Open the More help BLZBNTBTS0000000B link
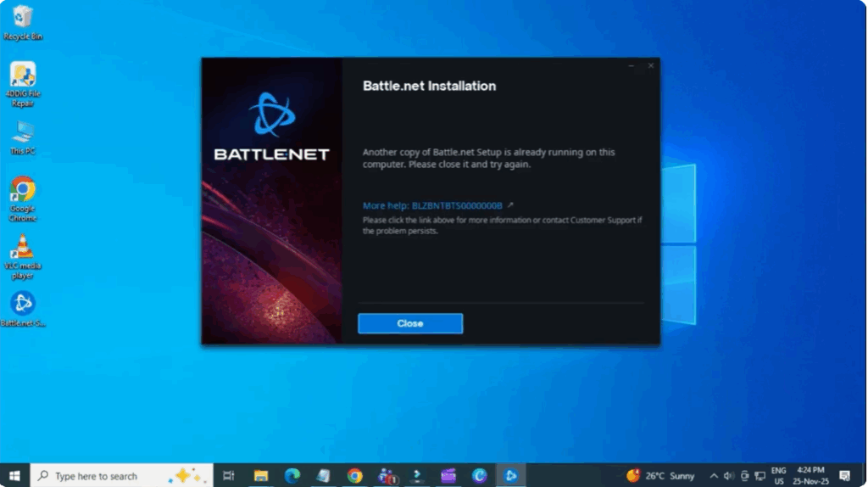Viewport: 868px width, 487px height. click(x=433, y=205)
